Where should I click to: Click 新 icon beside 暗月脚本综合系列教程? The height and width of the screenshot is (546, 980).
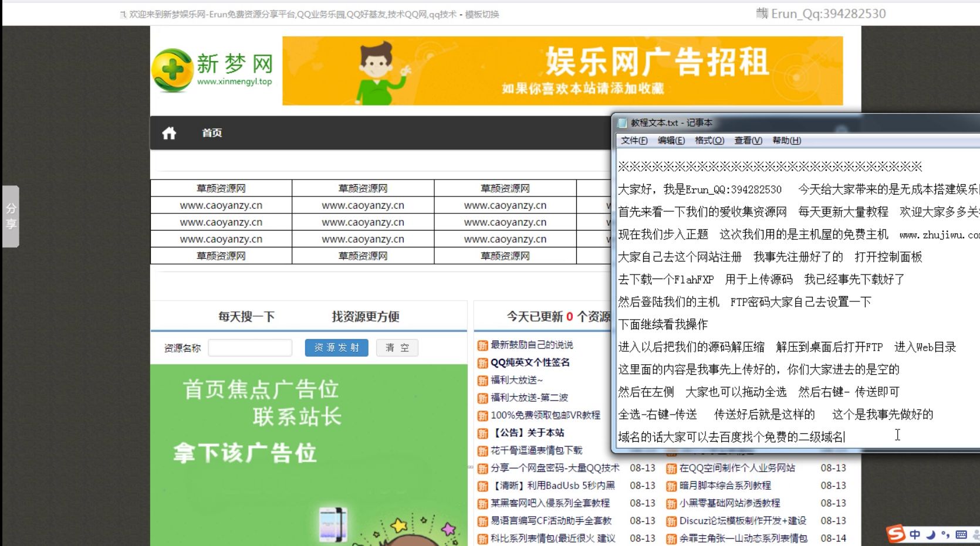pos(671,486)
